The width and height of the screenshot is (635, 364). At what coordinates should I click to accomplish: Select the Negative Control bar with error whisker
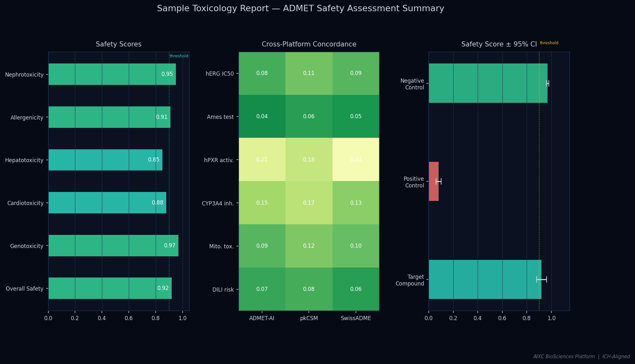(x=487, y=84)
